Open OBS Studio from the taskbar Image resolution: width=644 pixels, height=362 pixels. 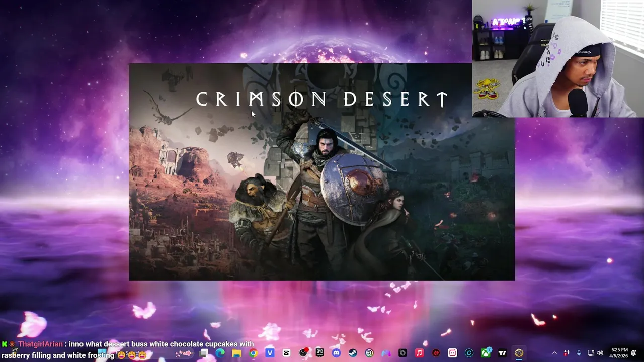coord(303,353)
